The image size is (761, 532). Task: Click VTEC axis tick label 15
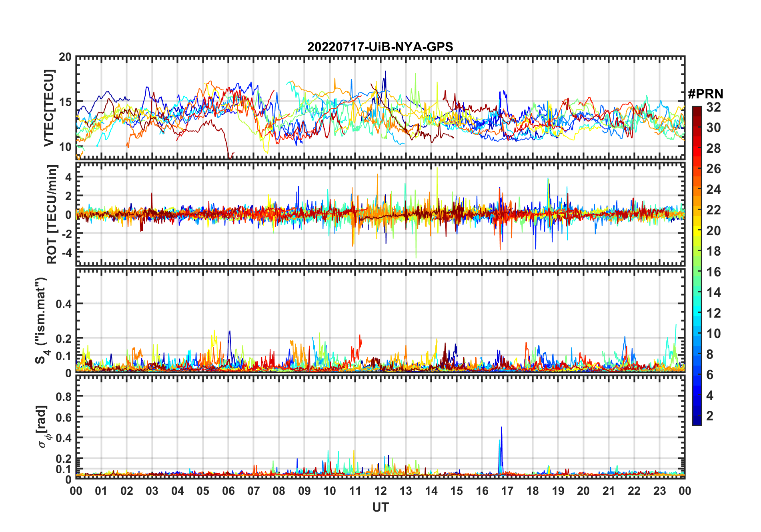pos(65,102)
